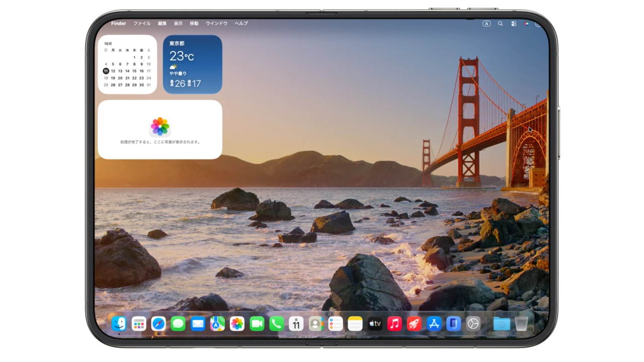Open the App Store from the Dock
Image resolution: width=644 pixels, height=362 pixels.
coord(434,324)
